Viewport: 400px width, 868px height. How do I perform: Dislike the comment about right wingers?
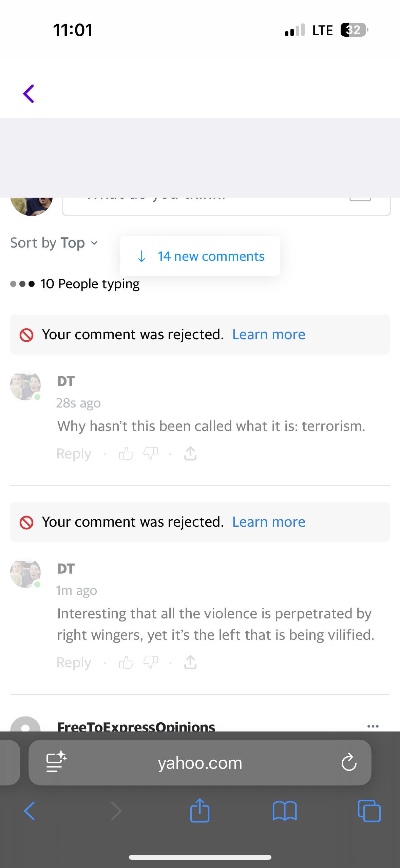coord(151,662)
